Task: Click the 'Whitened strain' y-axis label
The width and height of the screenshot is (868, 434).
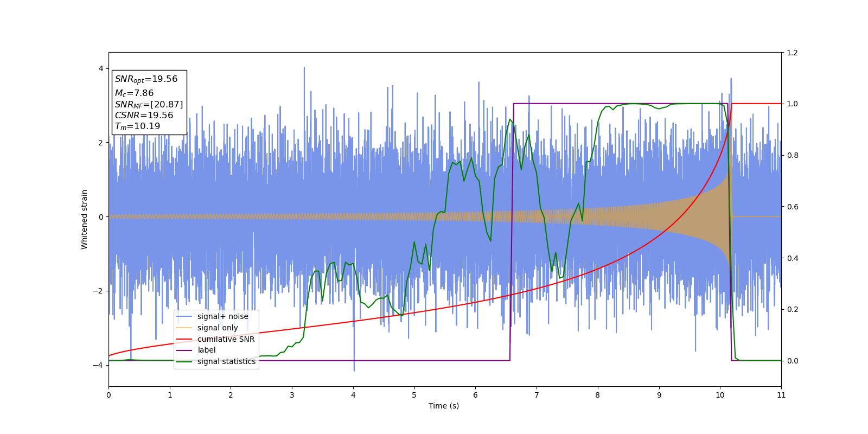Action: click(85, 219)
